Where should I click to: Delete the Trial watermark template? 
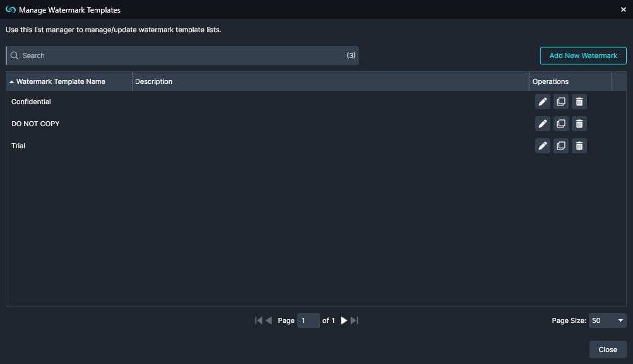click(579, 145)
